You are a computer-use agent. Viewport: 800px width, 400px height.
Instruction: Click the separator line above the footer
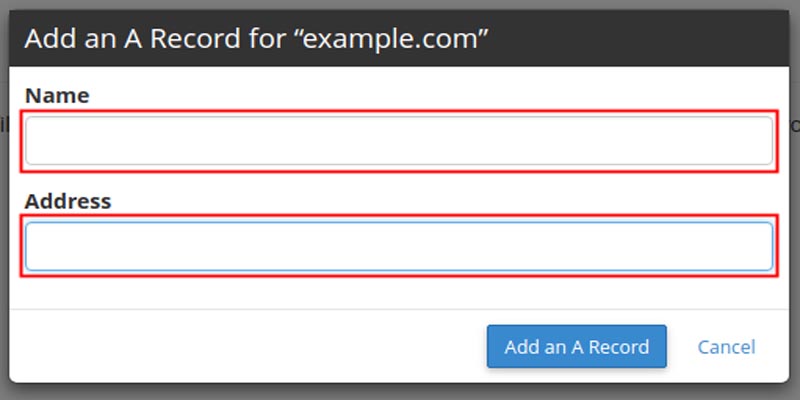[399, 309]
